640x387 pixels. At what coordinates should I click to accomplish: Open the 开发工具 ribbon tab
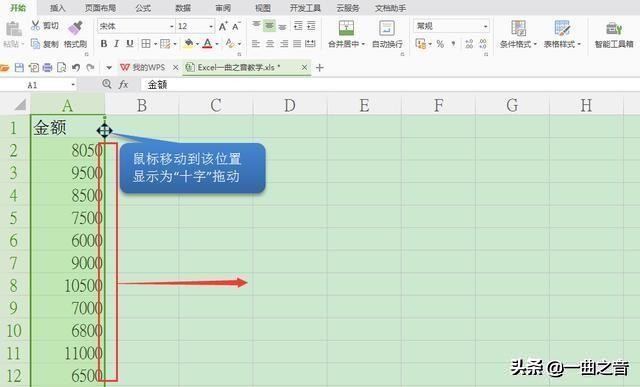(x=305, y=8)
